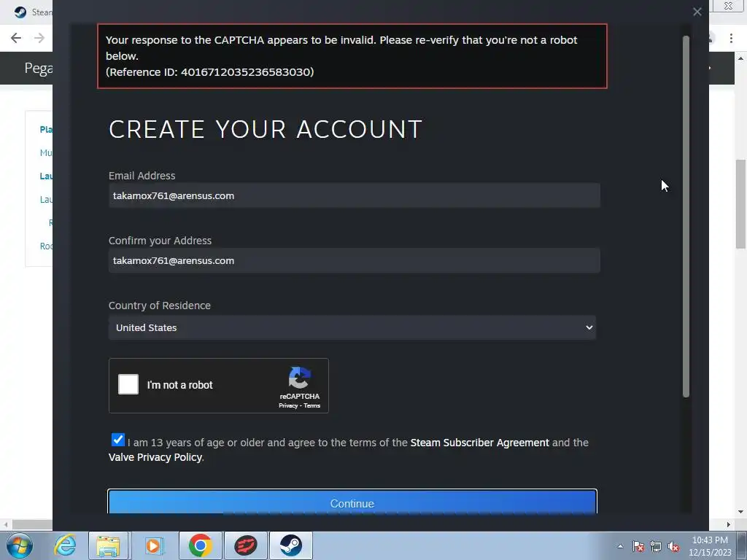Click the Confirm your Address field
Image resolution: width=747 pixels, height=560 pixels.
(354, 260)
